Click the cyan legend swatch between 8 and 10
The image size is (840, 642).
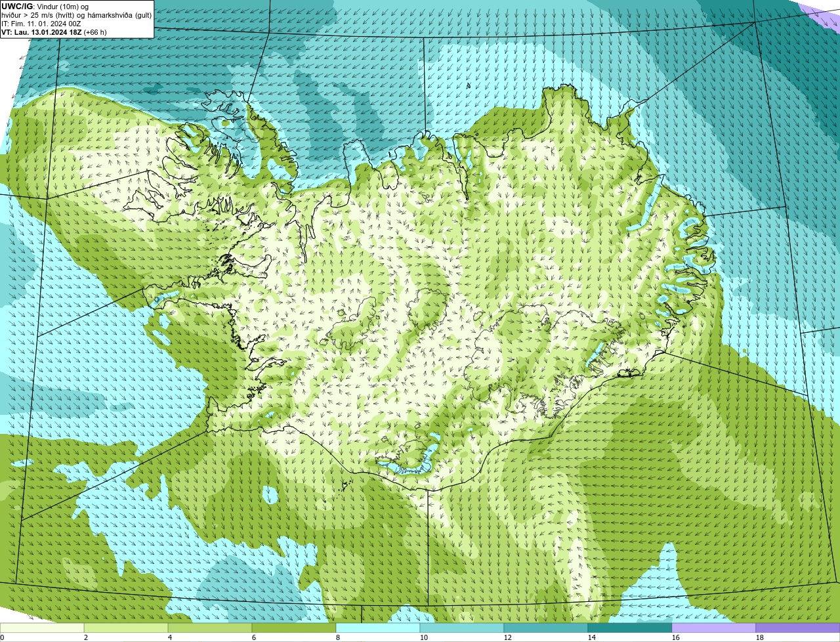click(378, 628)
